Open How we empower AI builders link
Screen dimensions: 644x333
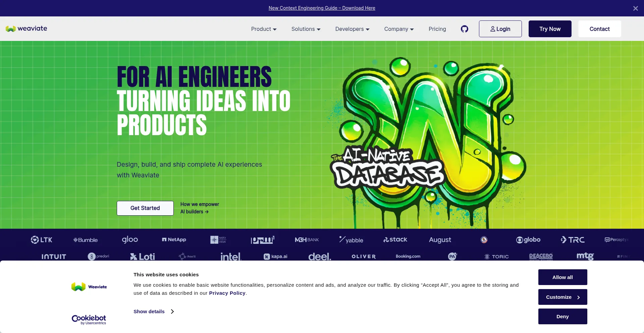200,208
